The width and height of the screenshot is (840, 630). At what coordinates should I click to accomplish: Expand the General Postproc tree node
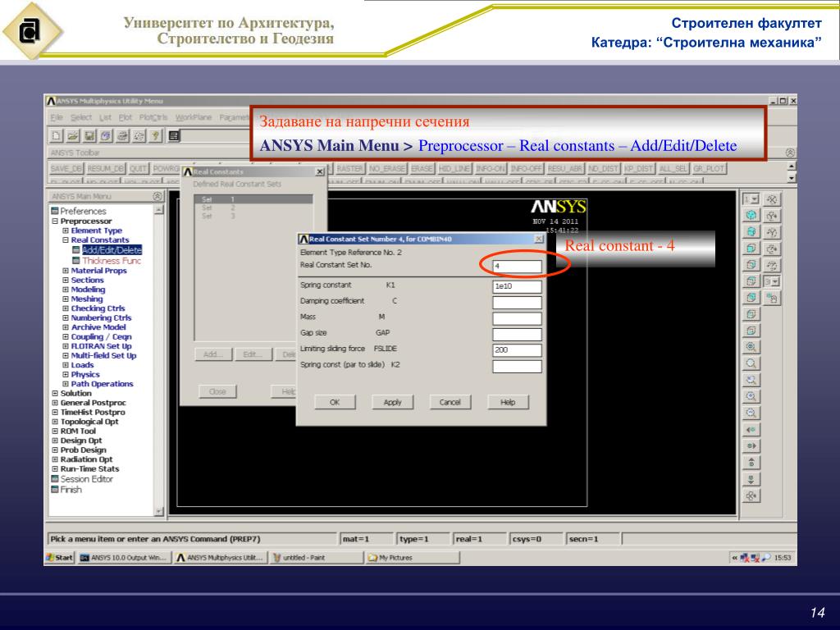55,403
